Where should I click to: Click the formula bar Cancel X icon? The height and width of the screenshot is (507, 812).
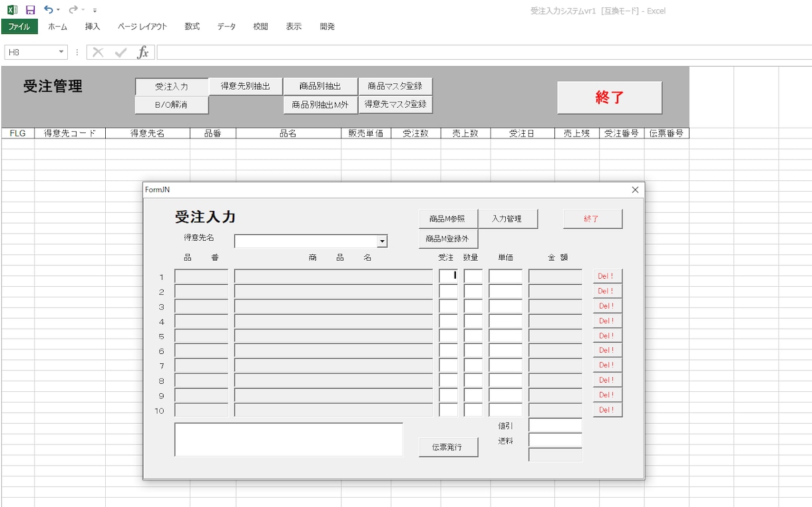coord(98,53)
